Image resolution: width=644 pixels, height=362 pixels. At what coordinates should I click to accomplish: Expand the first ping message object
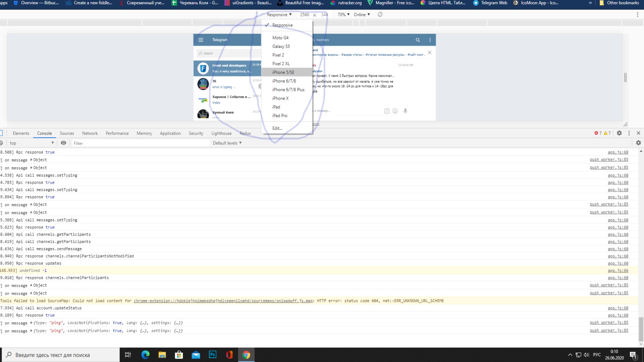tap(32, 323)
